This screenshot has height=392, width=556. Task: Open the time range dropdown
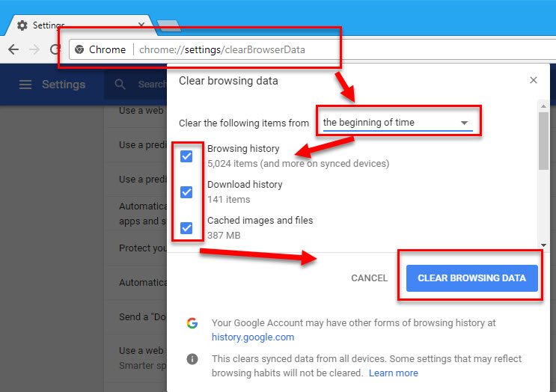pos(395,123)
